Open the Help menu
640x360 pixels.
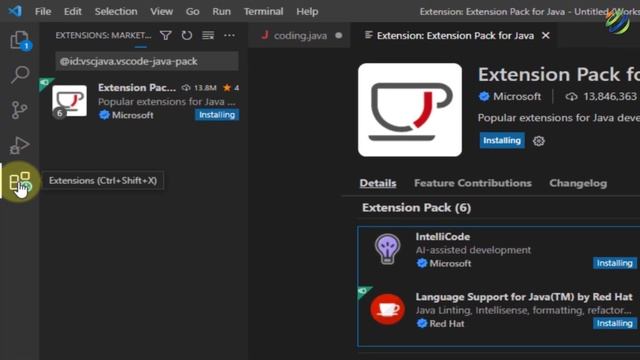click(307, 11)
